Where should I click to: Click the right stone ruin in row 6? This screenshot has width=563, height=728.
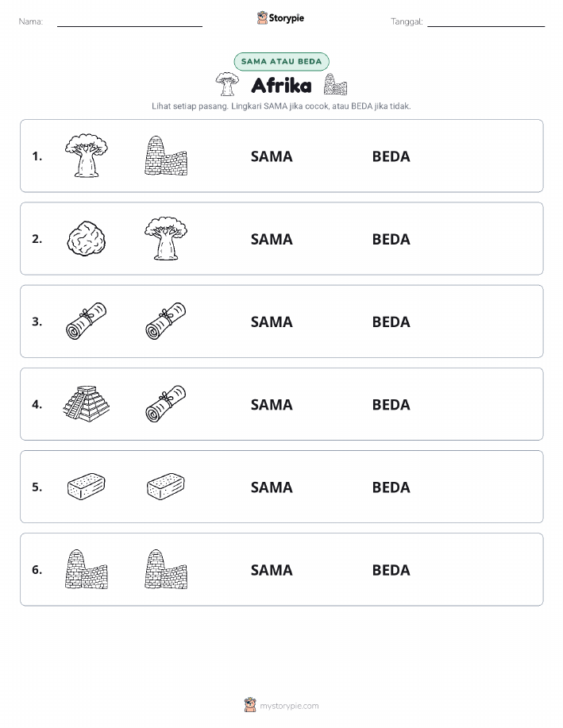pos(166,569)
